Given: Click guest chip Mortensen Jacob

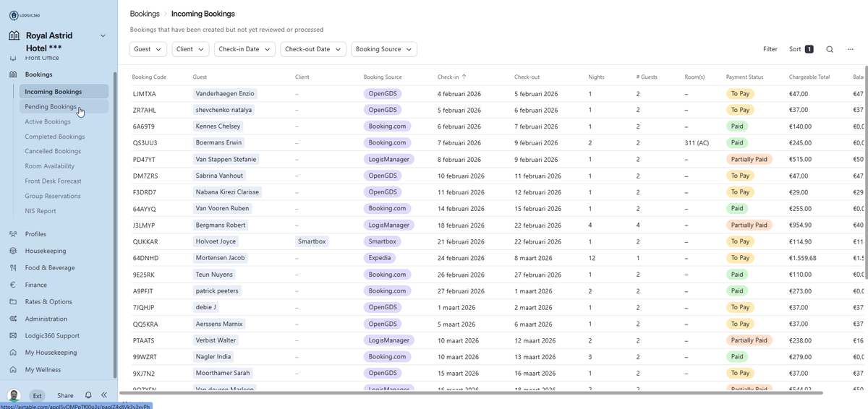Looking at the screenshot, I should pos(221,258).
